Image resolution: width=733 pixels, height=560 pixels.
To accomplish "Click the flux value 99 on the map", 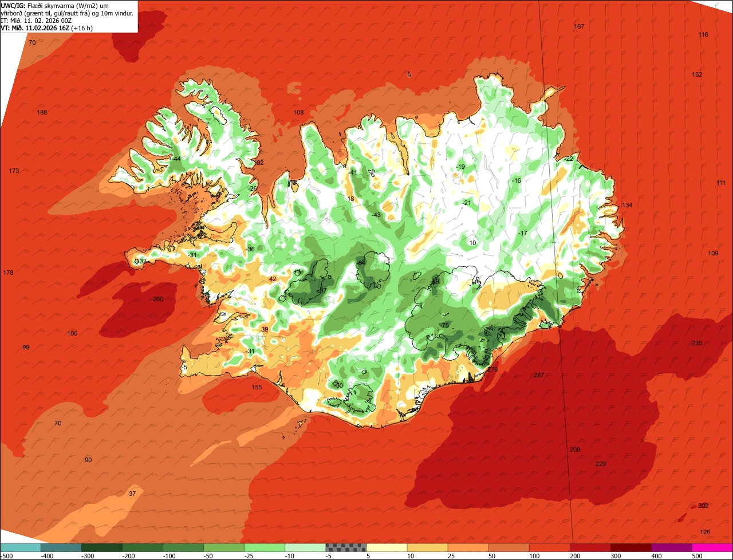I will [x=26, y=348].
